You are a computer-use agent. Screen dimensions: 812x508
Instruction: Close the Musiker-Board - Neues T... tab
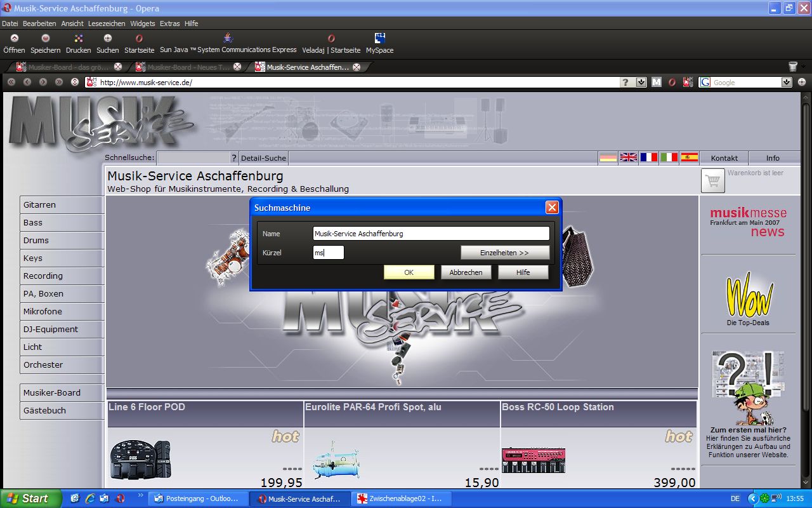pos(237,67)
